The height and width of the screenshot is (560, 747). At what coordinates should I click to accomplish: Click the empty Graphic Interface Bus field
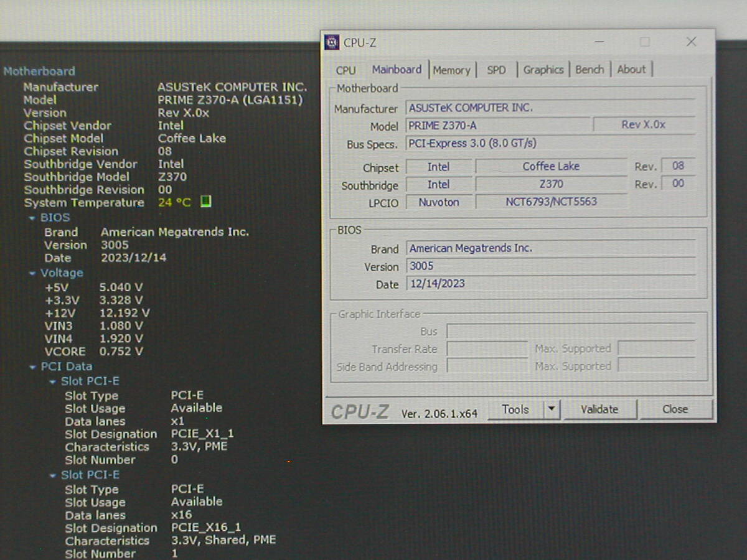tap(570, 332)
